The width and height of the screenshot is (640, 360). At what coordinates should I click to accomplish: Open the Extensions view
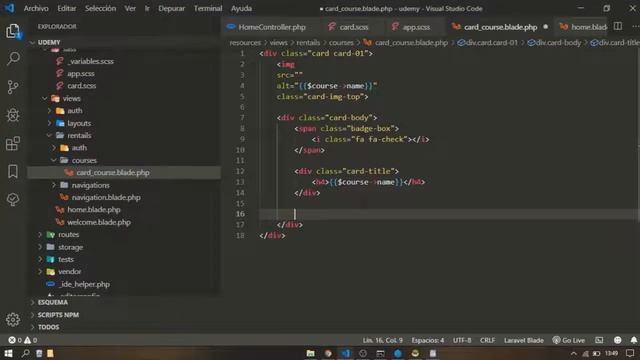click(13, 143)
